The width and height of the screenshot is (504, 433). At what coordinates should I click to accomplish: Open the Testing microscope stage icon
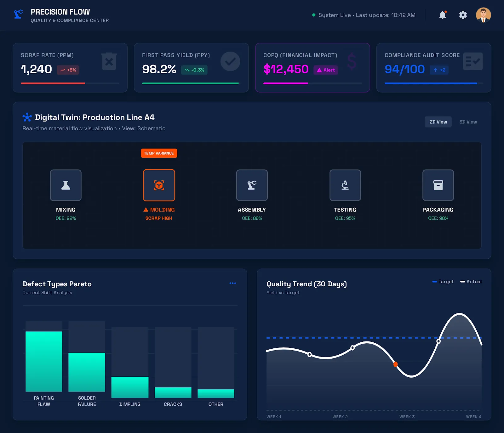pos(345,185)
